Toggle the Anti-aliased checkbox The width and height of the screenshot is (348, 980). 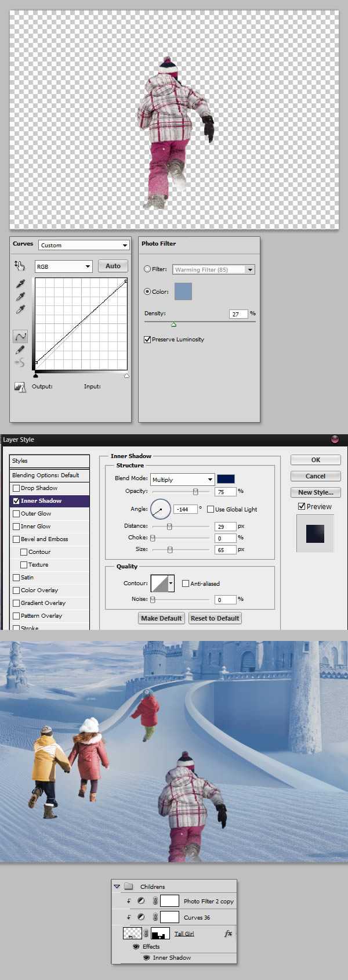pos(186,583)
